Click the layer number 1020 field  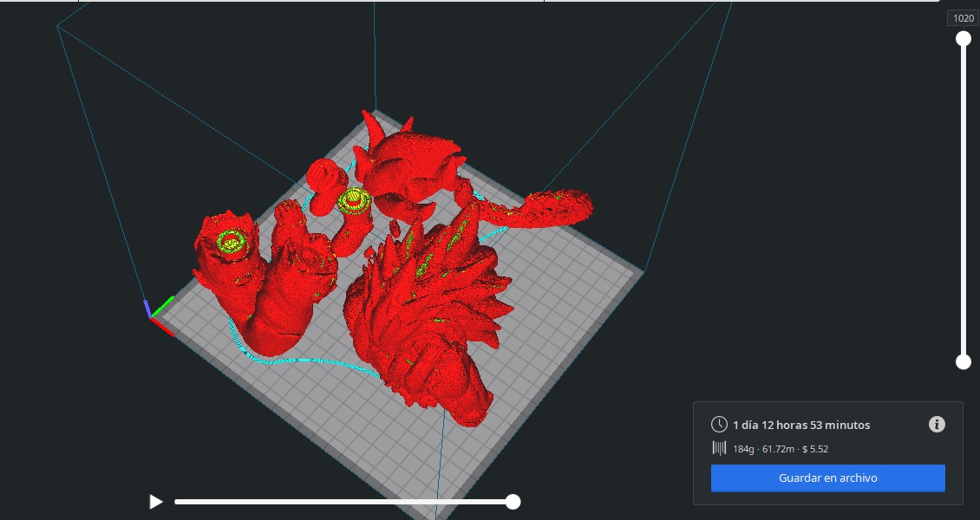[x=964, y=18]
